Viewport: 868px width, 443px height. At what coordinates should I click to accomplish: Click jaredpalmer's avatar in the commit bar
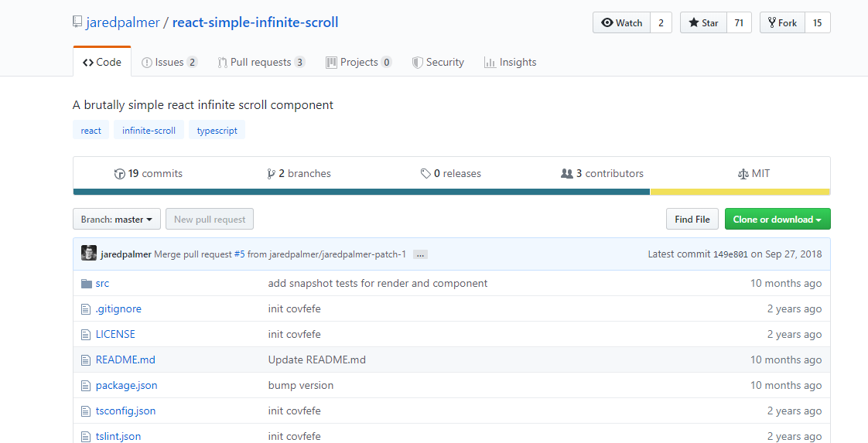coord(88,254)
